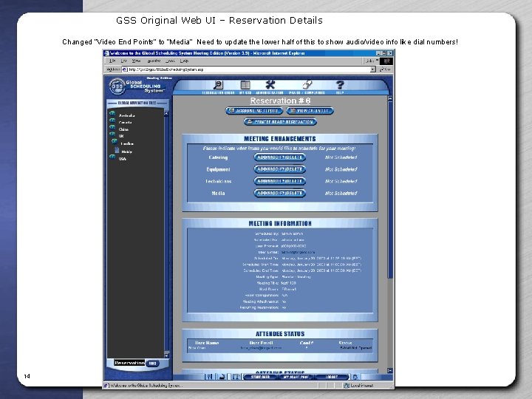Click main content scroll up arrow
Screen dimensions: 532x399
click(x=390, y=99)
